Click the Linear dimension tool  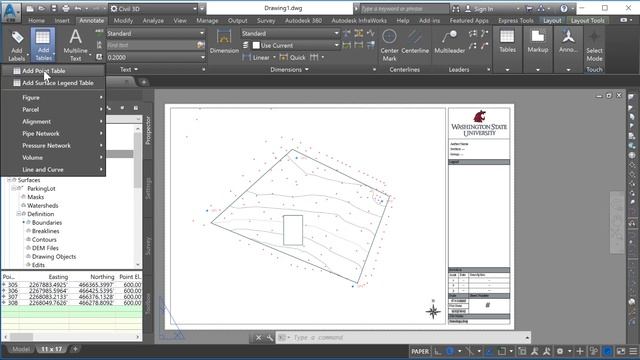click(x=256, y=58)
